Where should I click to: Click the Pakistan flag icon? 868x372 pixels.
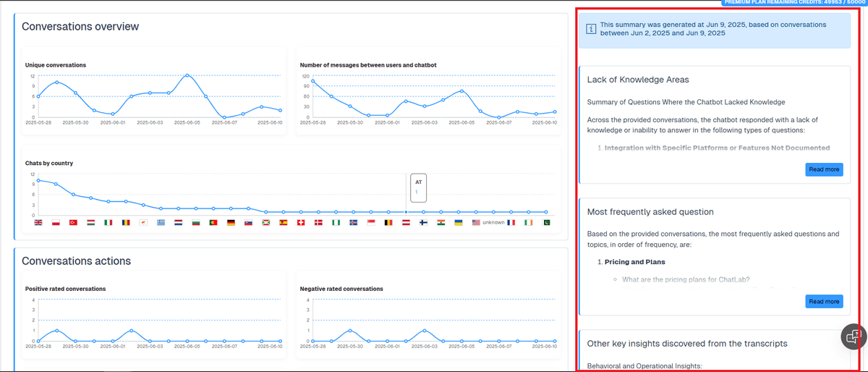pyautogui.click(x=546, y=223)
